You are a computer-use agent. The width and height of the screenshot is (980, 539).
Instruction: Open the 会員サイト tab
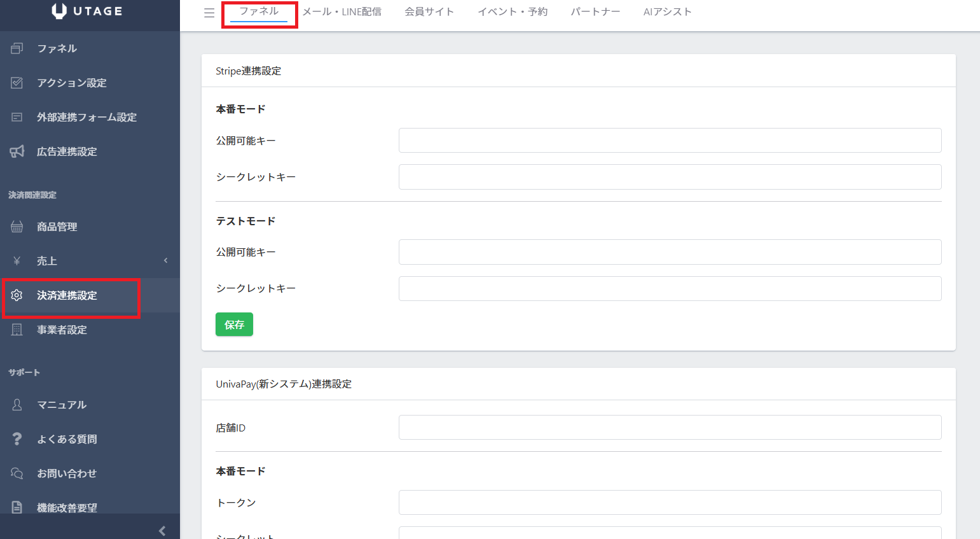click(429, 12)
